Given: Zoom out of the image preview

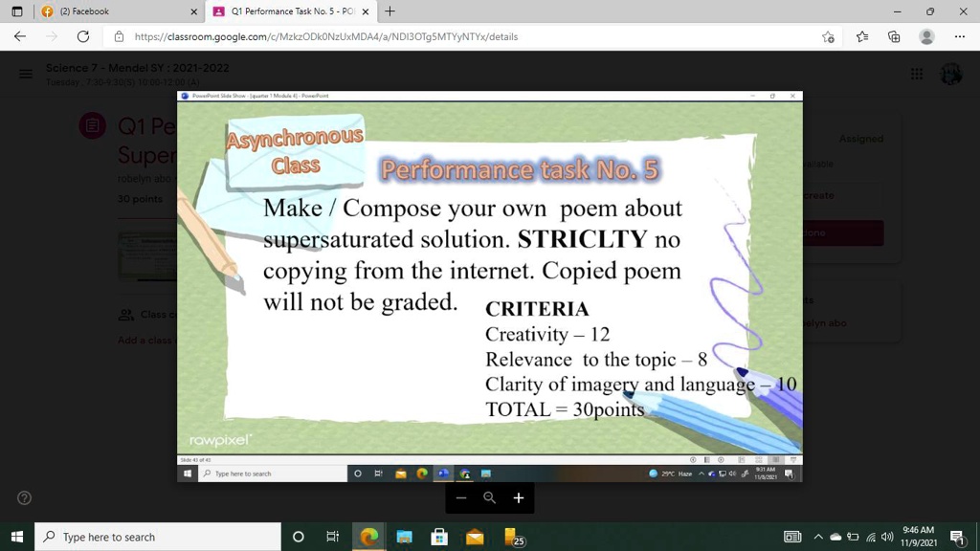Looking at the screenshot, I should (461, 497).
